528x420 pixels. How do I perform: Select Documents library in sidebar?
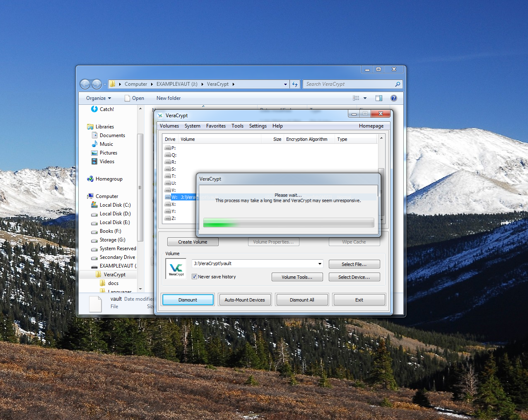[x=108, y=135]
